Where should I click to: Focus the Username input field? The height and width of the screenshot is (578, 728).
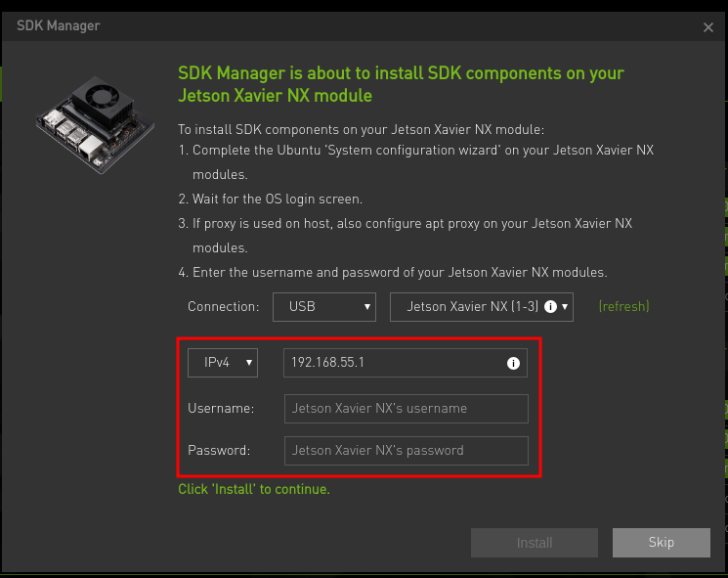(406, 409)
